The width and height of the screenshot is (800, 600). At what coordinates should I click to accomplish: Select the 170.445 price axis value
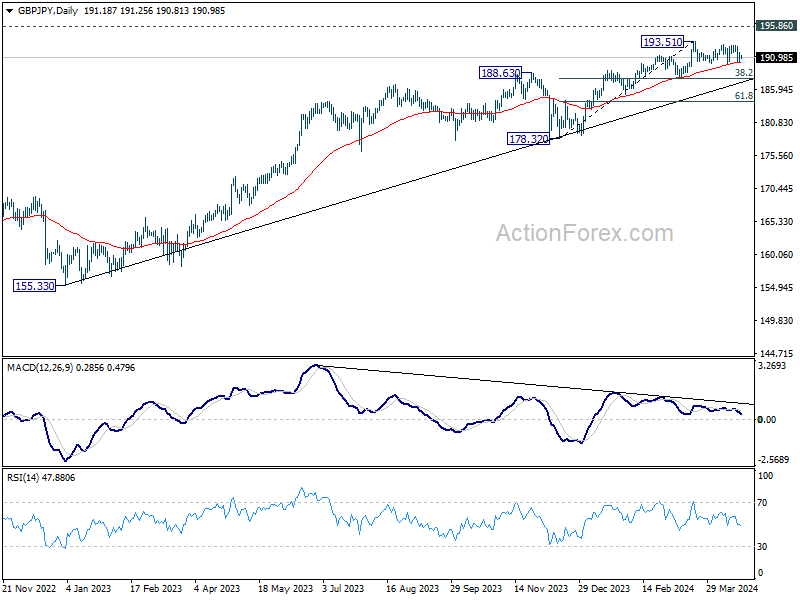[777, 189]
